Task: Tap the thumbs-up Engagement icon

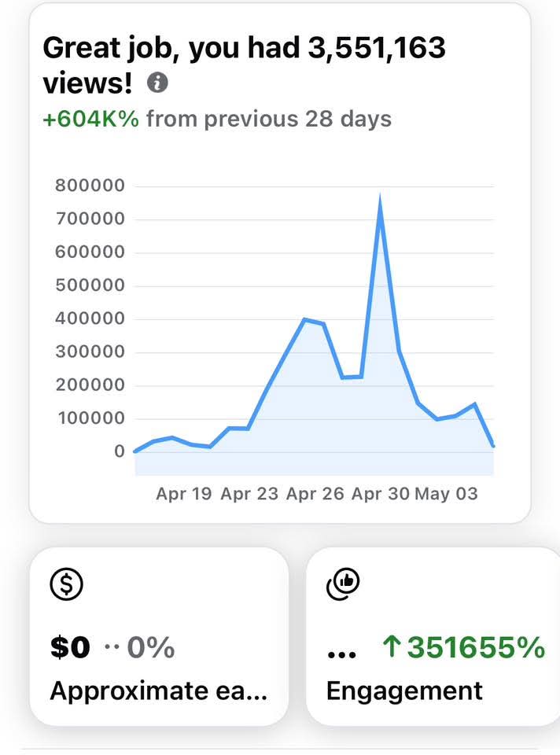Action: pos(342,583)
